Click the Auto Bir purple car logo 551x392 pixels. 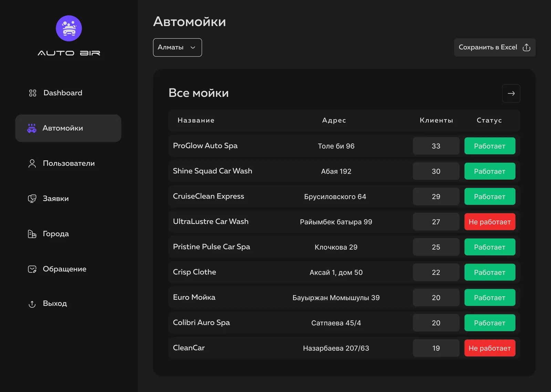pos(69,28)
